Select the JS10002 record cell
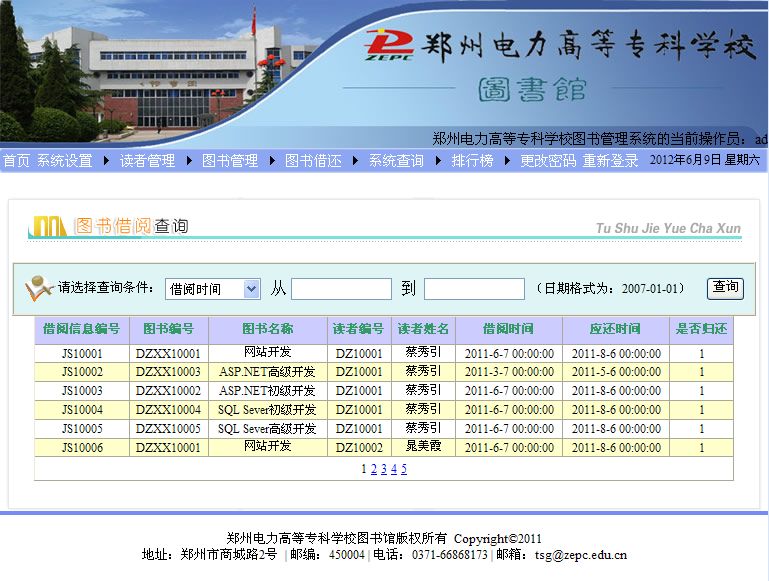The image size is (769, 581). coord(82,372)
